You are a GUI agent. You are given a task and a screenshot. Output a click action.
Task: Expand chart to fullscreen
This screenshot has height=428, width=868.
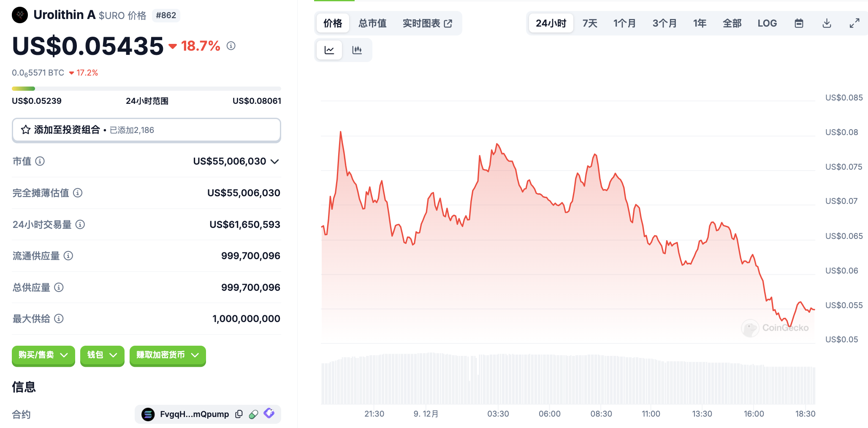pos(854,23)
